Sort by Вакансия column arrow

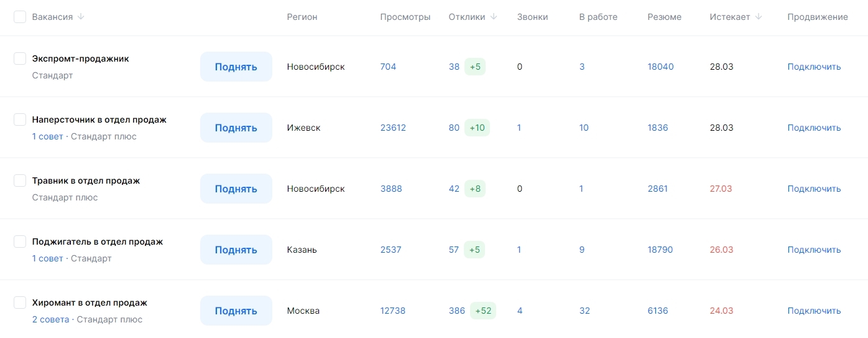tap(81, 17)
